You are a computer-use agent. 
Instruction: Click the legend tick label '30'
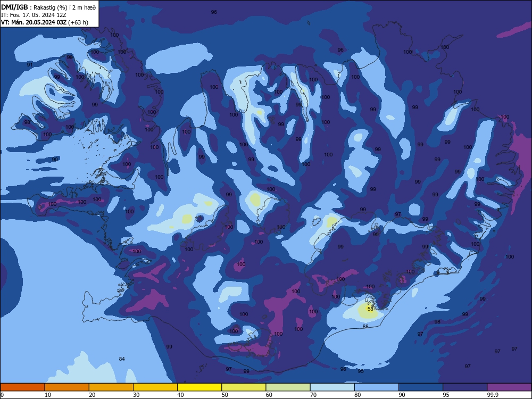click(136, 395)
